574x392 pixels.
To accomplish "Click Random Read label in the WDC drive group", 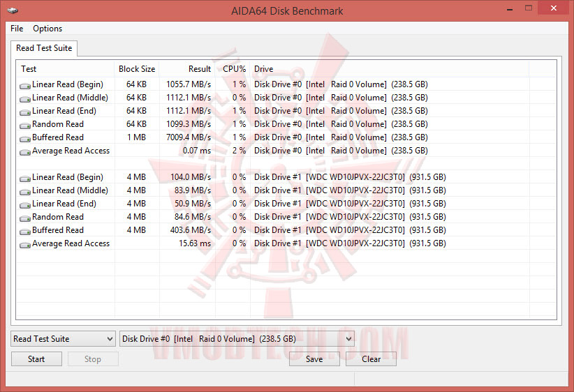I will coord(58,217).
